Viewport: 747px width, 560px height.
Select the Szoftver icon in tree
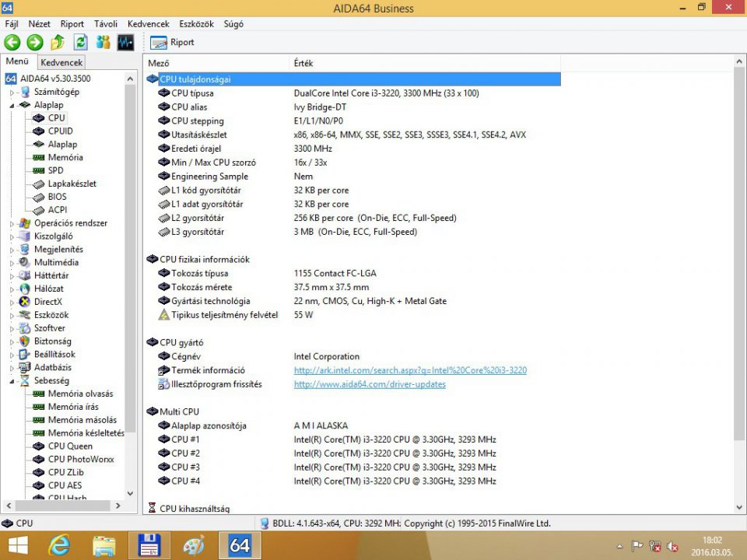pos(24,328)
